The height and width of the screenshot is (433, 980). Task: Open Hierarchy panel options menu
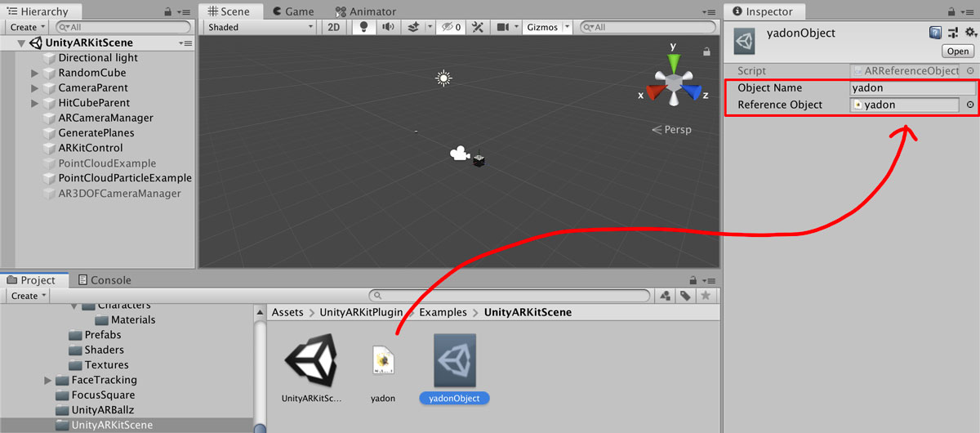tap(184, 12)
